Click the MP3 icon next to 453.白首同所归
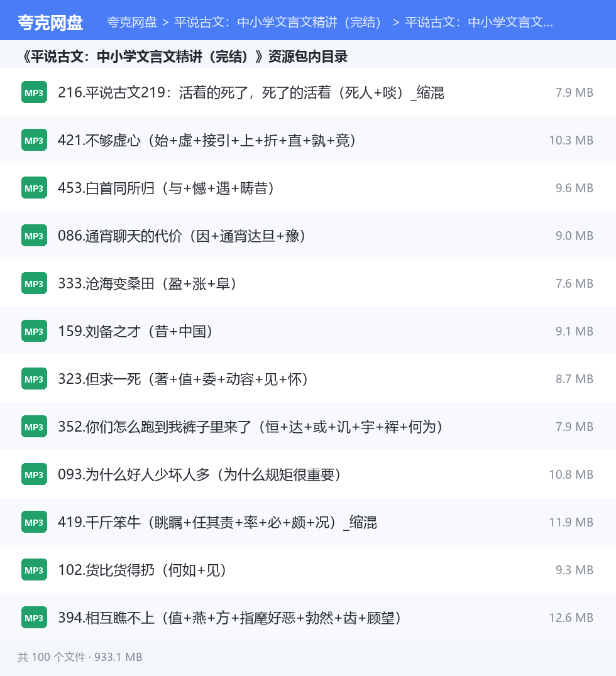Viewport: 616px width, 676px height. coord(34,188)
